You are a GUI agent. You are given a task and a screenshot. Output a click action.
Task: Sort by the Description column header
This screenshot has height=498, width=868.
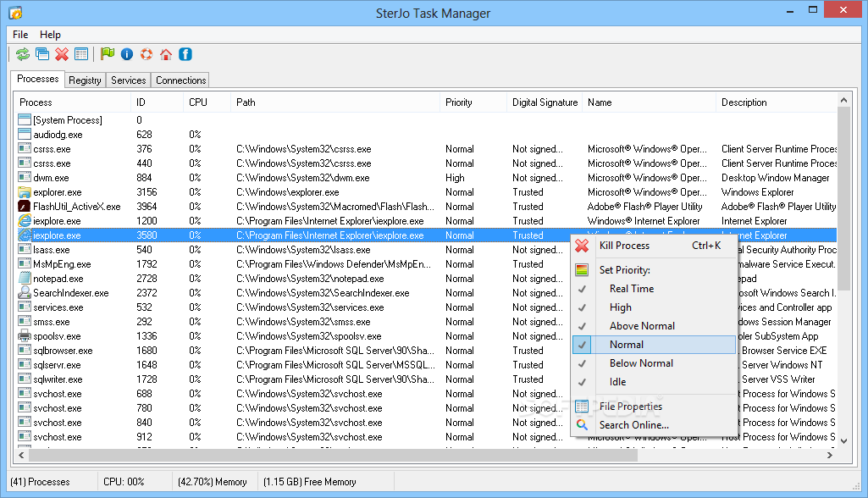click(x=776, y=102)
